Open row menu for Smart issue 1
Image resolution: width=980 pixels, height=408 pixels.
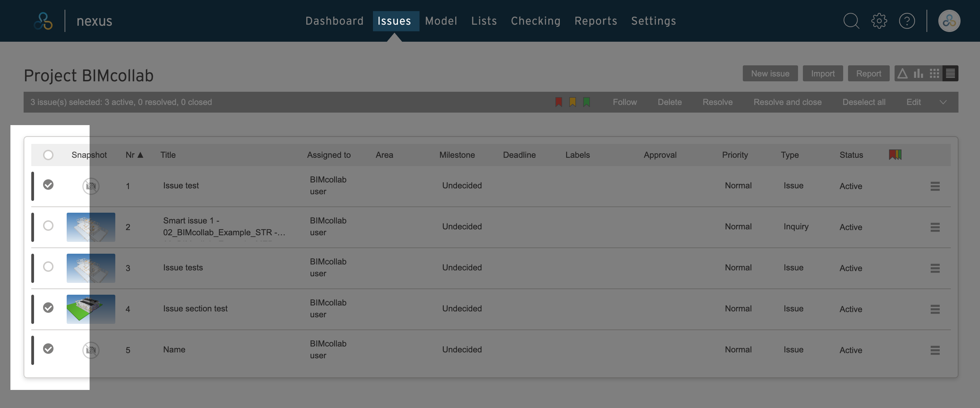pos(935,227)
